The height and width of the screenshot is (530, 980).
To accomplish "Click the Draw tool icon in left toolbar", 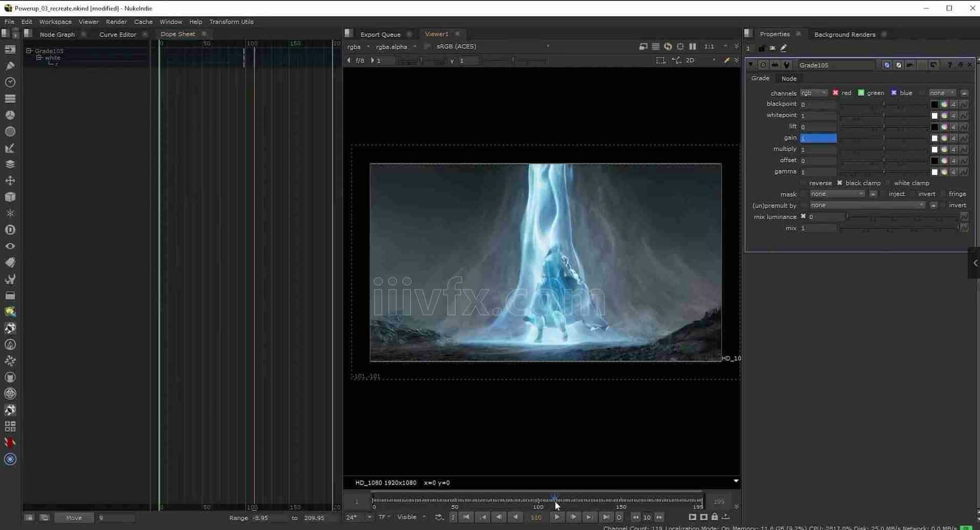I will (x=10, y=66).
